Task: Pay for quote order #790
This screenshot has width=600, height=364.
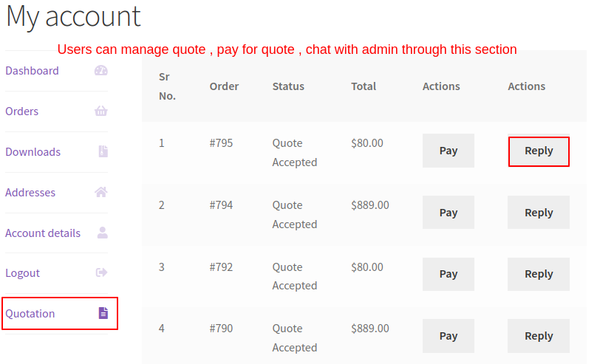Action: pyautogui.click(x=448, y=336)
